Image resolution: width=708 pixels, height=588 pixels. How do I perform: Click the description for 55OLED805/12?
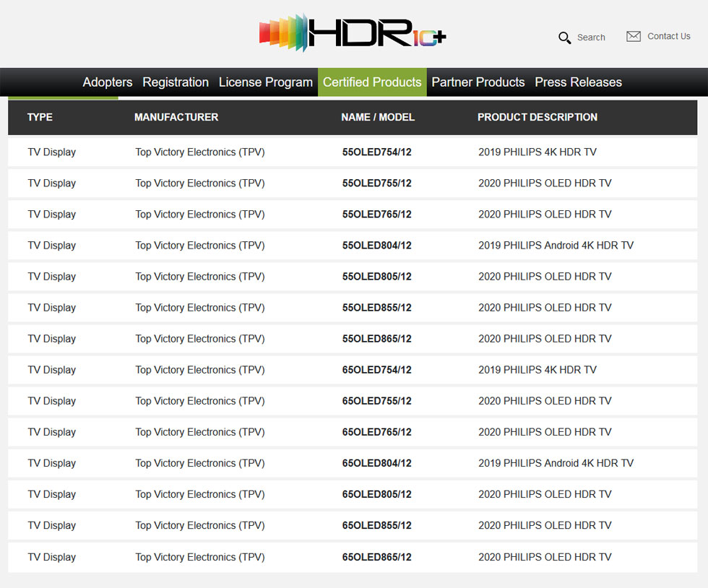(x=545, y=277)
